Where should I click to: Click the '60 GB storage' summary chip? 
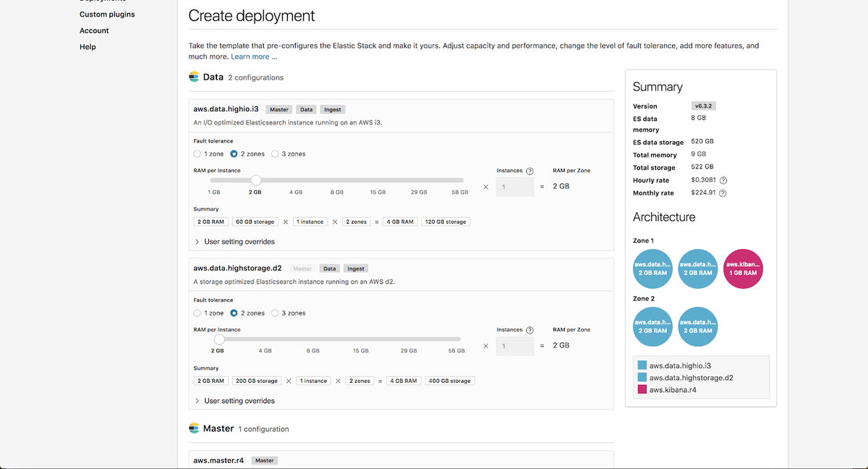tap(255, 222)
